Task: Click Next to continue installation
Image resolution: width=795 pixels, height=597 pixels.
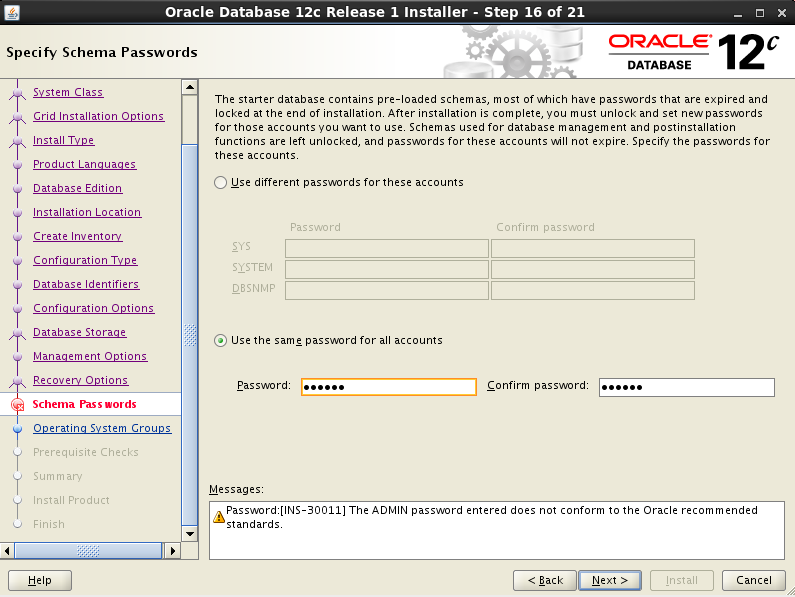Action: tap(609, 580)
